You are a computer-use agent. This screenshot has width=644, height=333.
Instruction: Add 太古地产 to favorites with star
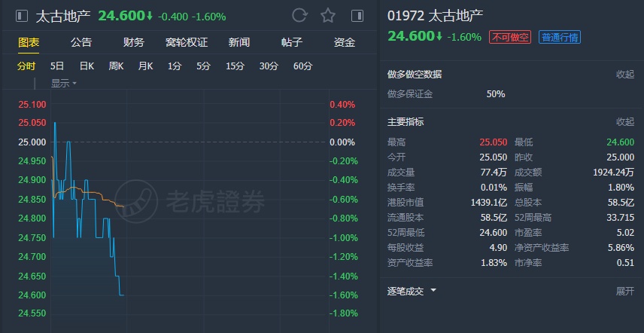click(x=328, y=16)
